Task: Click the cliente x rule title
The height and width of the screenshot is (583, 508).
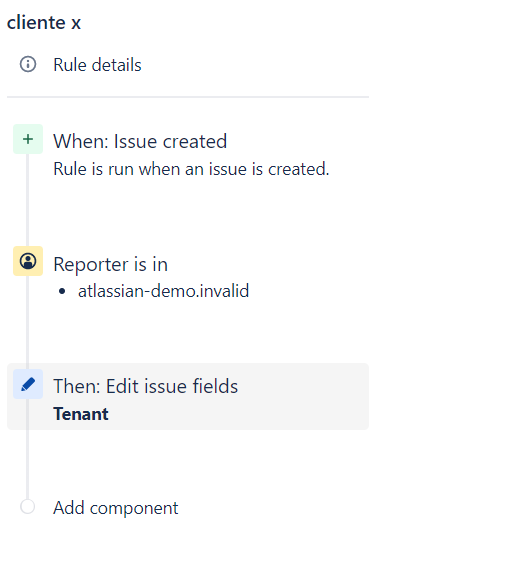Action: click(44, 22)
